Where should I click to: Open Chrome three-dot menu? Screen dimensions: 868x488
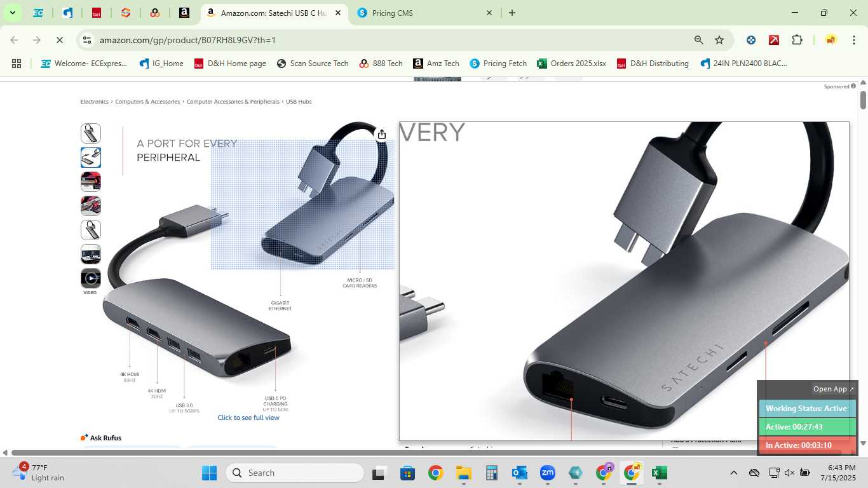pos(853,40)
